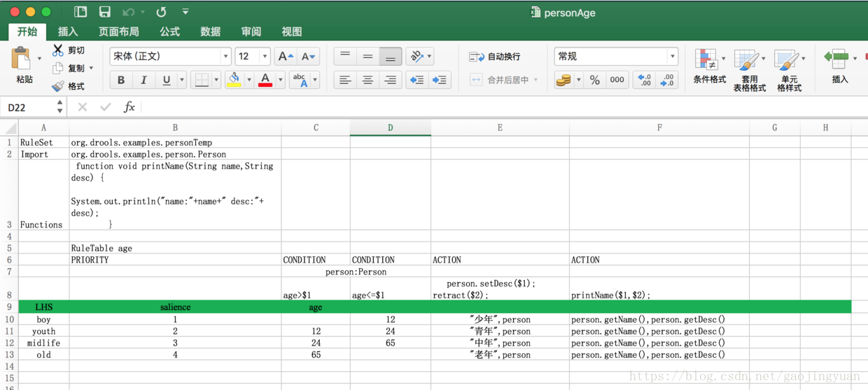Open the table format gallery (套用表格格式)
Screen dimensions: 868x390
tap(749, 71)
